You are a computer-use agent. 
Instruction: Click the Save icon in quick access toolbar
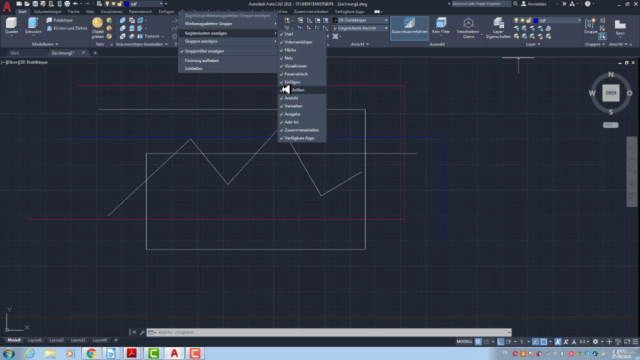point(35,4)
